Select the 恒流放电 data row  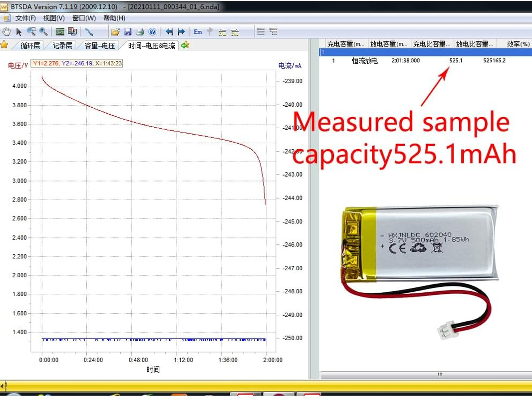click(x=365, y=61)
